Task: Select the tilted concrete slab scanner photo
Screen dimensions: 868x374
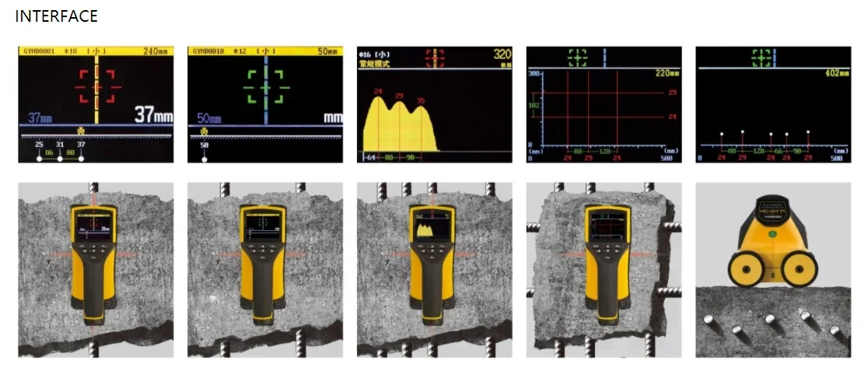Action: 604,270
